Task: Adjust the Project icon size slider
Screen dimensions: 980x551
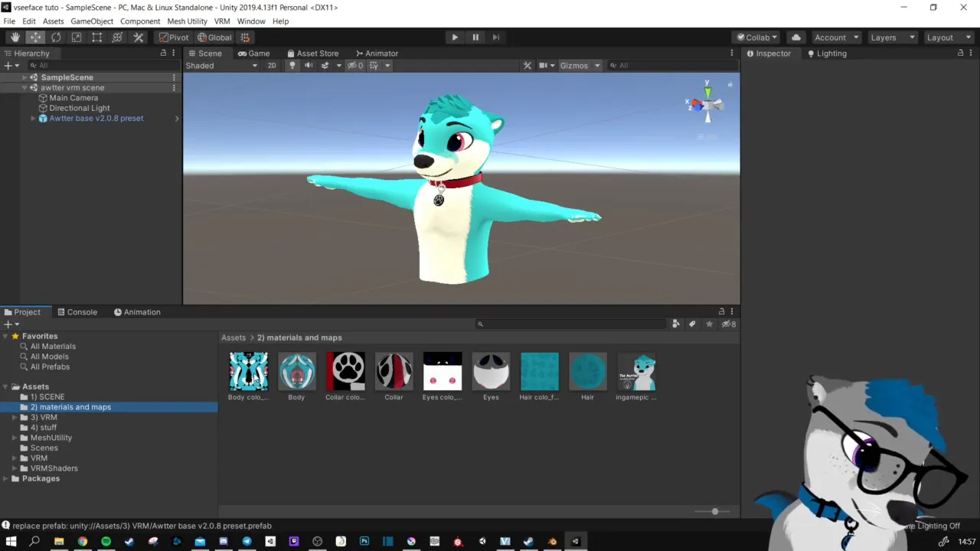Action: [x=714, y=511]
